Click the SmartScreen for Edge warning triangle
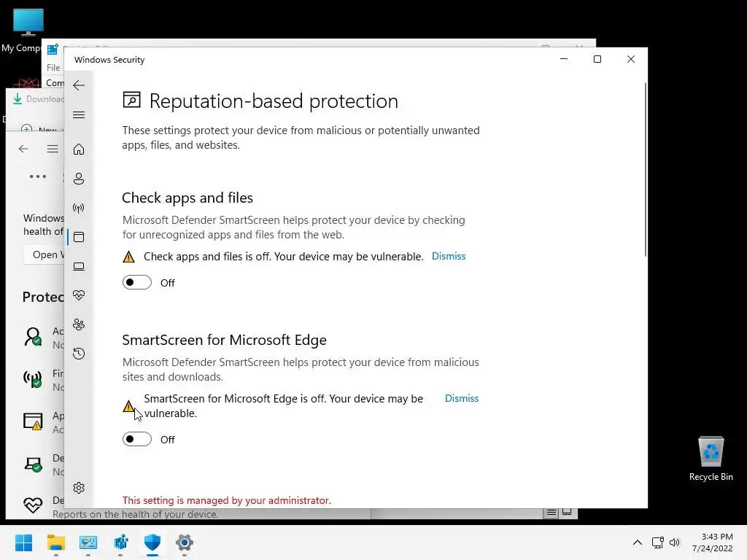Screen dimensions: 747x560 click(x=128, y=406)
